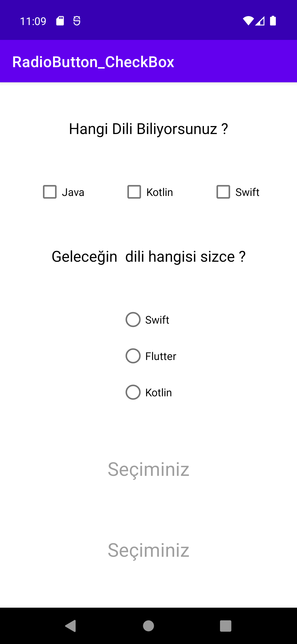The image size is (297, 644).
Task: Check the Java checkbox
Action: (50, 192)
